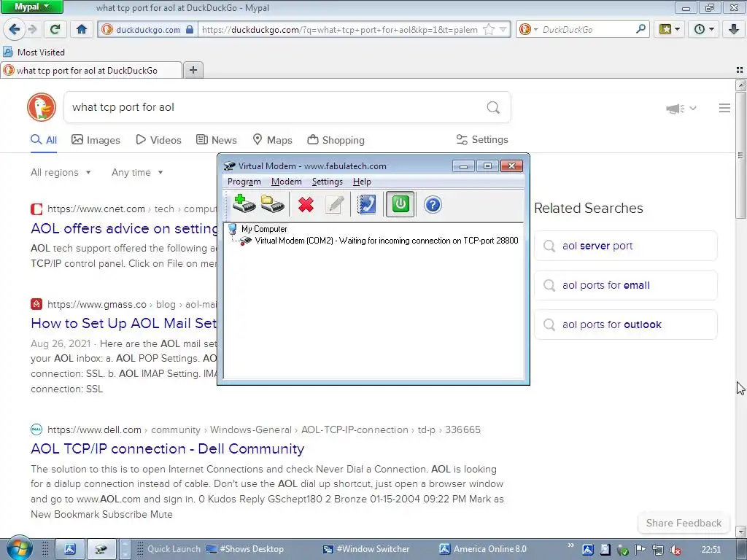
Task: Click the duckduckgo.com site identity button
Action: 148,29
